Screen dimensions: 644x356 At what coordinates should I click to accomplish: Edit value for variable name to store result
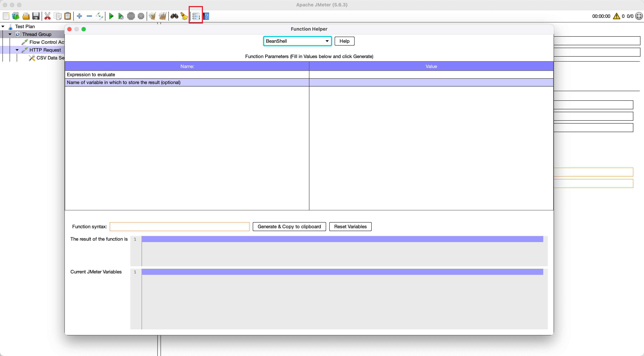pyautogui.click(x=431, y=82)
